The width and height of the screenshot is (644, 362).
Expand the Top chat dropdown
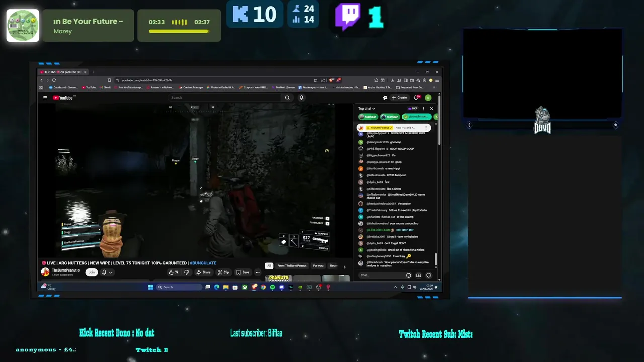(x=367, y=108)
